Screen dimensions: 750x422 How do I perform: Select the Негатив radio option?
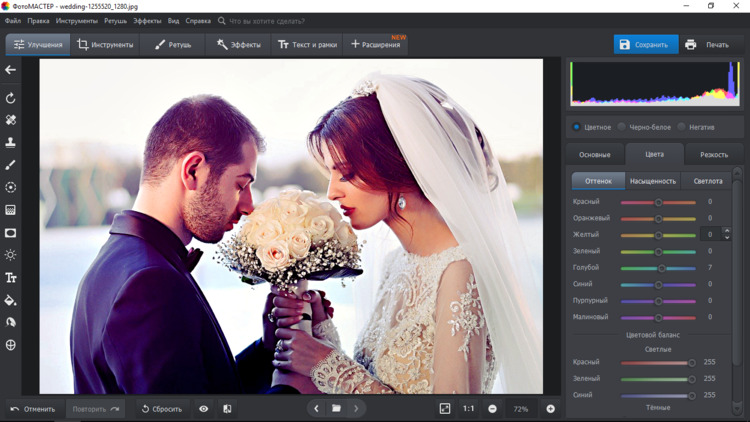(682, 127)
